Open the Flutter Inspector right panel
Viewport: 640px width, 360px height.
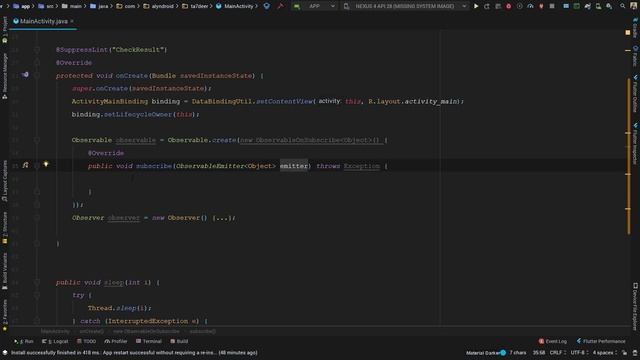636,143
